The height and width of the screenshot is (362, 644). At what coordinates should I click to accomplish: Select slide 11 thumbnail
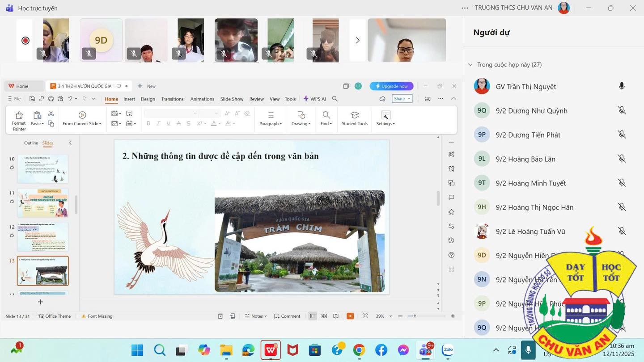[42, 202]
